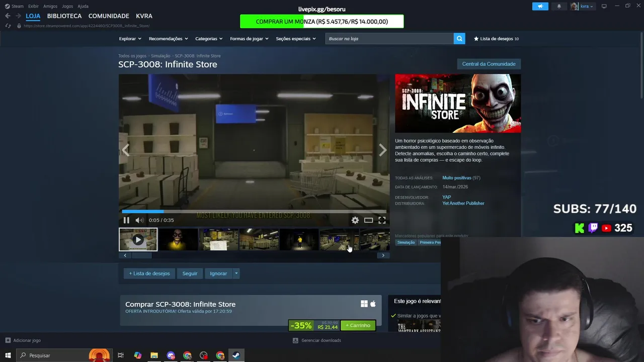Image resolution: width=644 pixels, height=362 pixels.
Task: Open Gerenciar downloads
Action: (317, 340)
